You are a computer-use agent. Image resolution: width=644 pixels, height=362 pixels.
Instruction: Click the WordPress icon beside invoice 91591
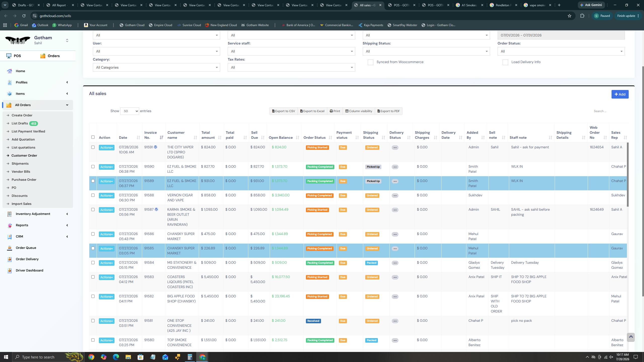tap(155, 147)
